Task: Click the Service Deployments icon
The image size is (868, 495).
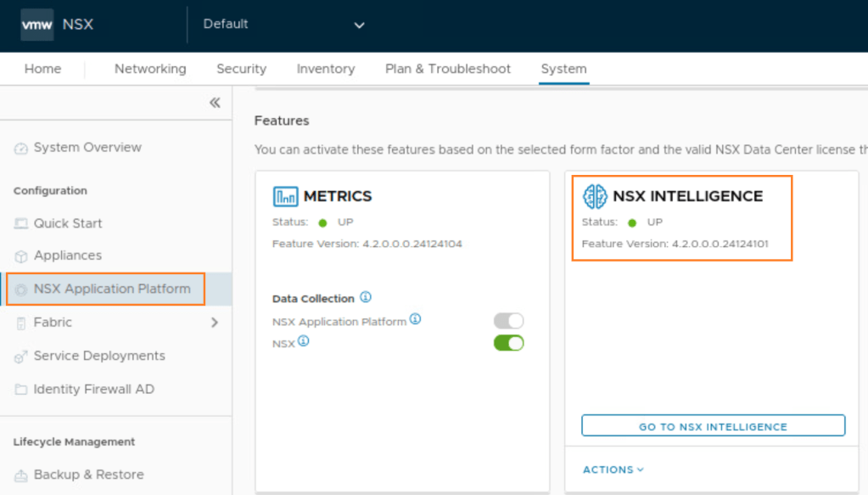Action: click(x=21, y=357)
